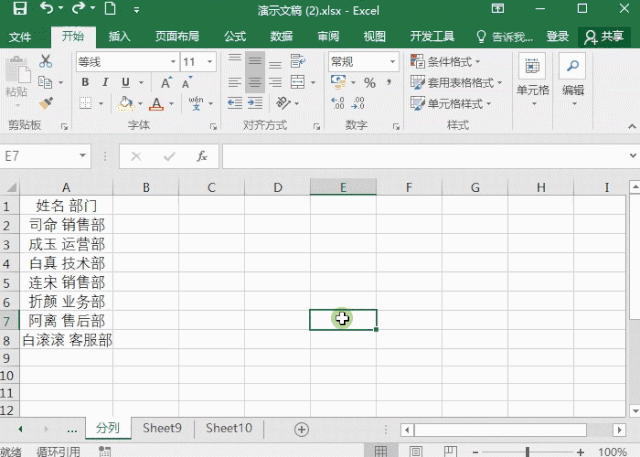Add a new sheet
The width and height of the screenshot is (640, 457).
[x=301, y=429]
